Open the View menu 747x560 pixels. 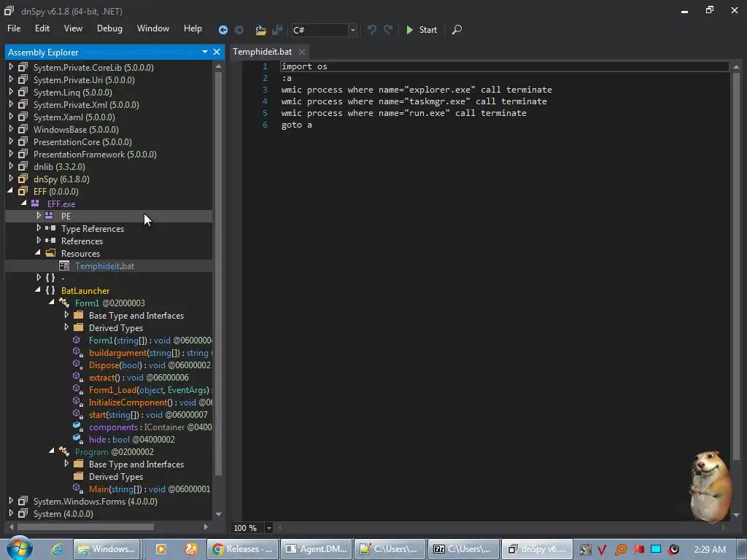[x=73, y=28]
